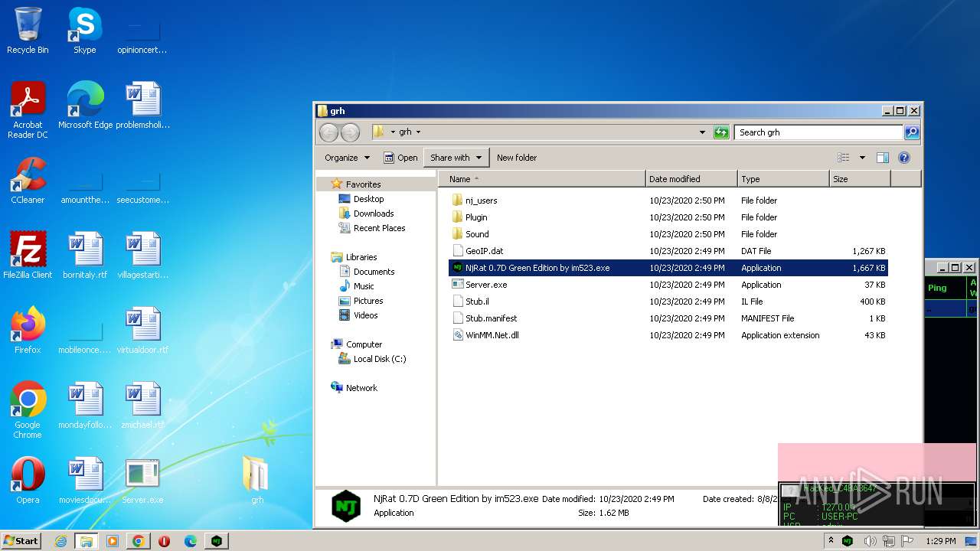Click the New folder button
This screenshot has width=980, height=551.
click(x=517, y=158)
